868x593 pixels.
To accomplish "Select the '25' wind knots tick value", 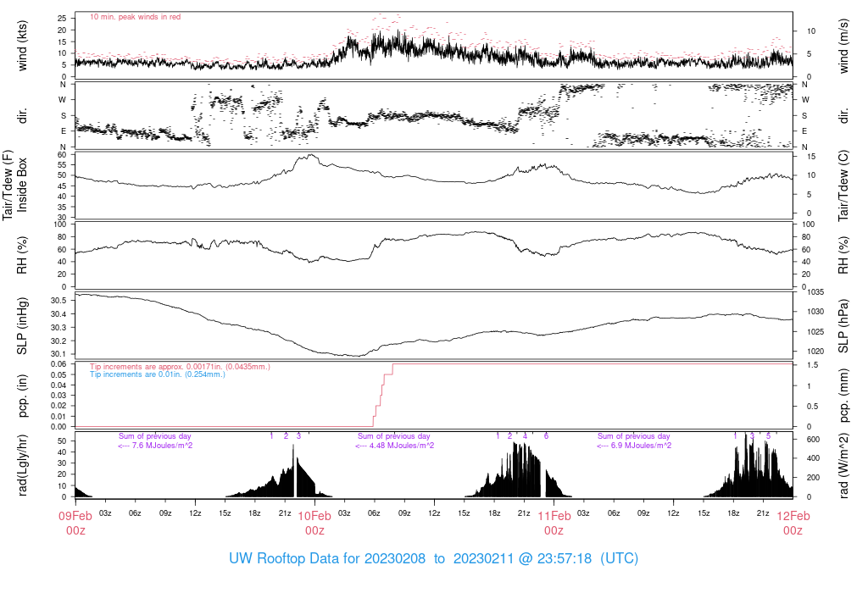I will tap(62, 19).
